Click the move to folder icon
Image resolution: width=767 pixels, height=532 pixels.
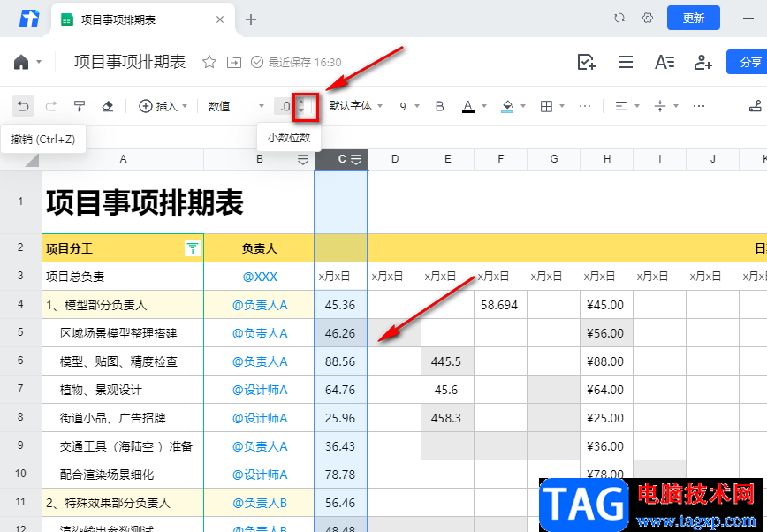click(234, 62)
